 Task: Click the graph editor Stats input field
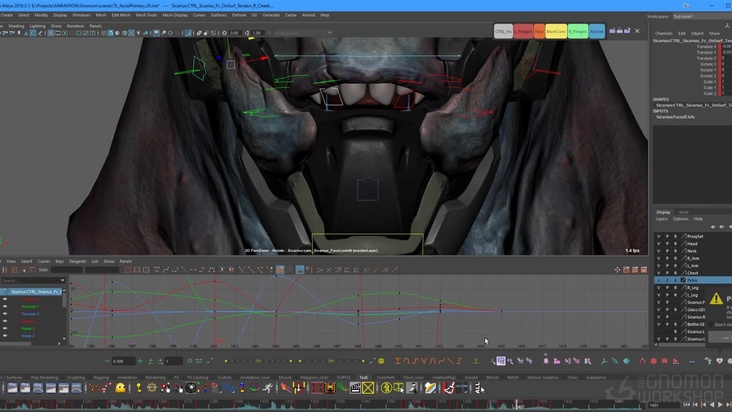coord(67,270)
